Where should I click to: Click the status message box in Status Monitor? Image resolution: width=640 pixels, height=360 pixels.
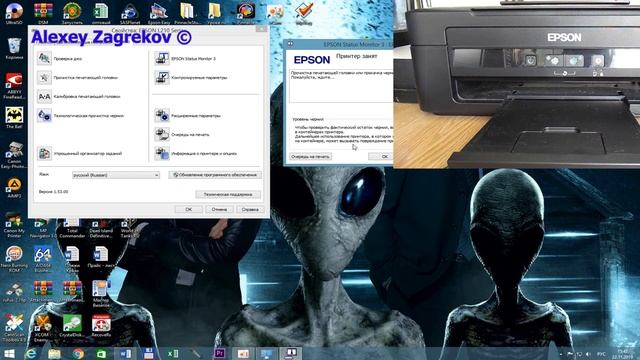341,86
